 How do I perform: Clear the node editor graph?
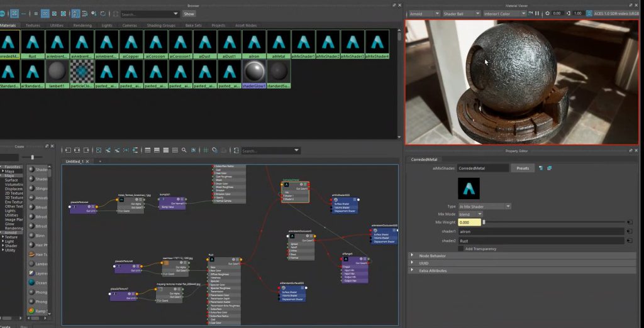click(99, 150)
